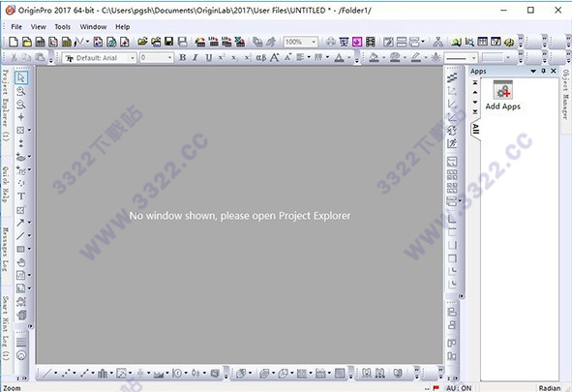The height and width of the screenshot is (392, 572).
Task: Open the Tools menu
Action: (x=62, y=27)
